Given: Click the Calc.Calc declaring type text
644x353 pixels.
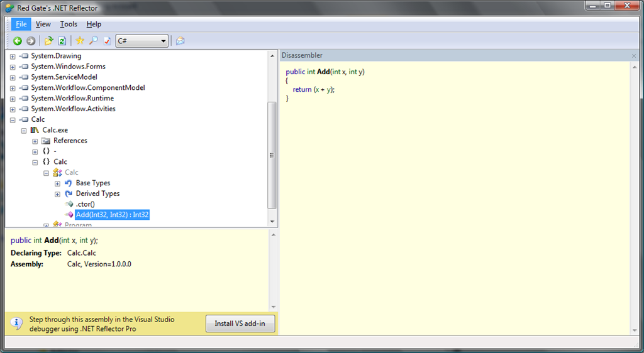Looking at the screenshot, I should (82, 253).
